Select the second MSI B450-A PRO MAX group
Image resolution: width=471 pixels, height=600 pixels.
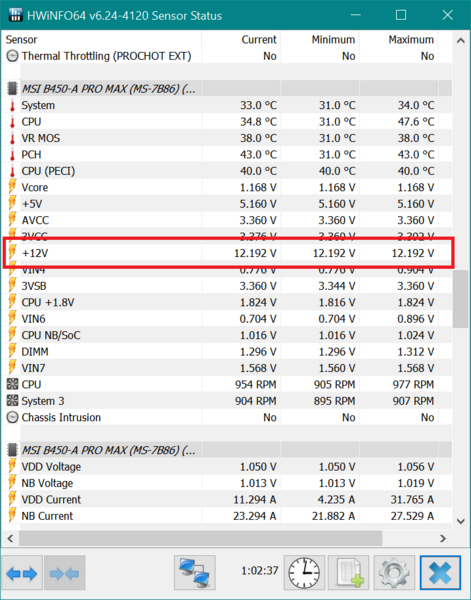click(x=229, y=450)
